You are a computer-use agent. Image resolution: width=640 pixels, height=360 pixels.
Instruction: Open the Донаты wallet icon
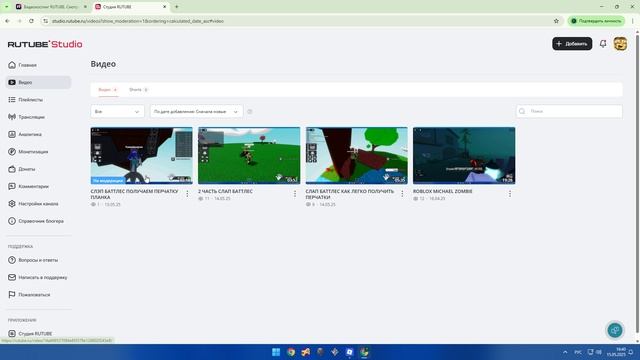point(12,169)
